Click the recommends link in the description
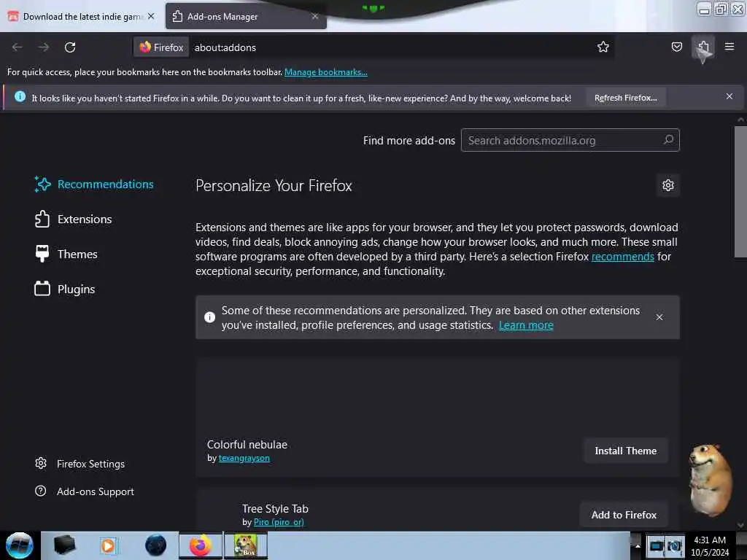This screenshot has height=560, width=747. pos(623,257)
